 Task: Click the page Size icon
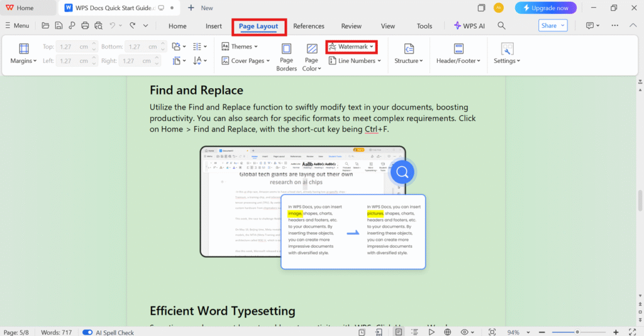coord(176,61)
